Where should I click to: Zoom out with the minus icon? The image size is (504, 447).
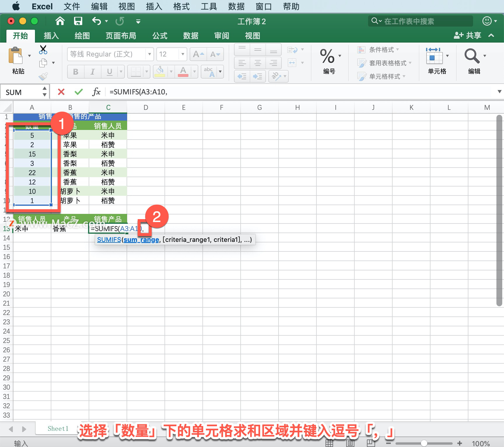tap(388, 443)
